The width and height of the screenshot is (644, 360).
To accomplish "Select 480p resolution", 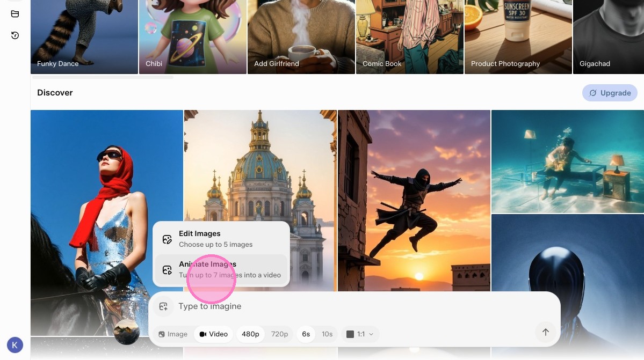I will (250, 334).
